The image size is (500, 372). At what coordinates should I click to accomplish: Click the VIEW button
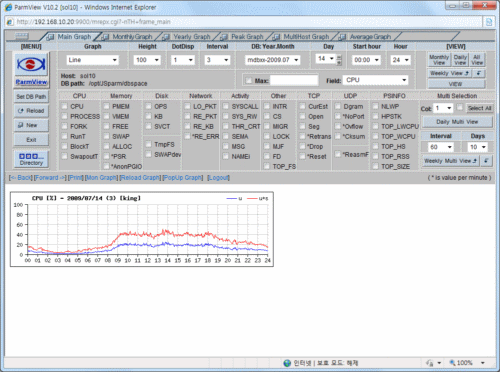tap(456, 84)
